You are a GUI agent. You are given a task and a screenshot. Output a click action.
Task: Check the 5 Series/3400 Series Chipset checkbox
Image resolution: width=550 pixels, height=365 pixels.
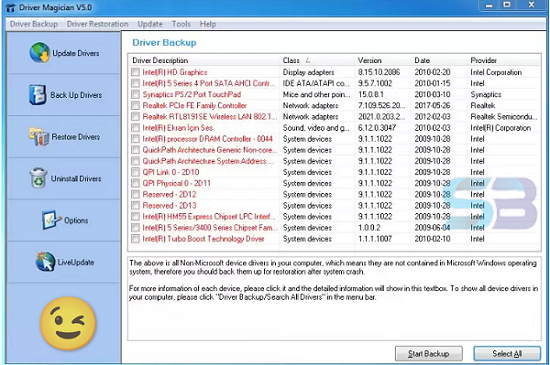pos(135,228)
